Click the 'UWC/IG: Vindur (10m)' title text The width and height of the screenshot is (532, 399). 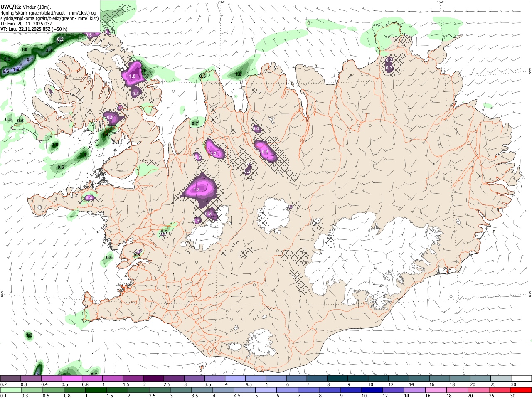coord(26,6)
